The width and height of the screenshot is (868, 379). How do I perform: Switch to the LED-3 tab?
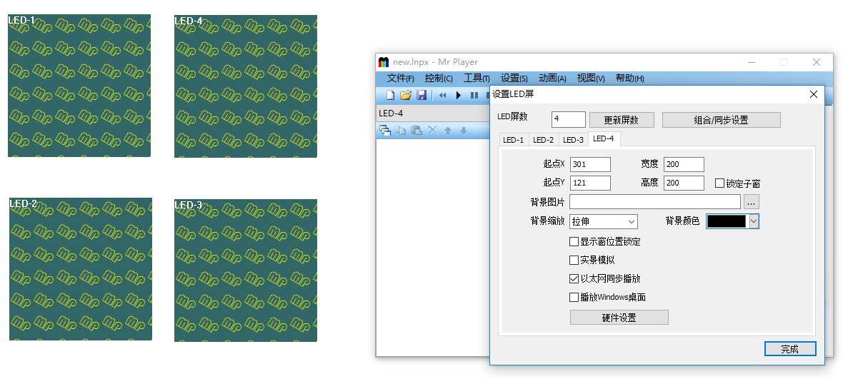573,140
